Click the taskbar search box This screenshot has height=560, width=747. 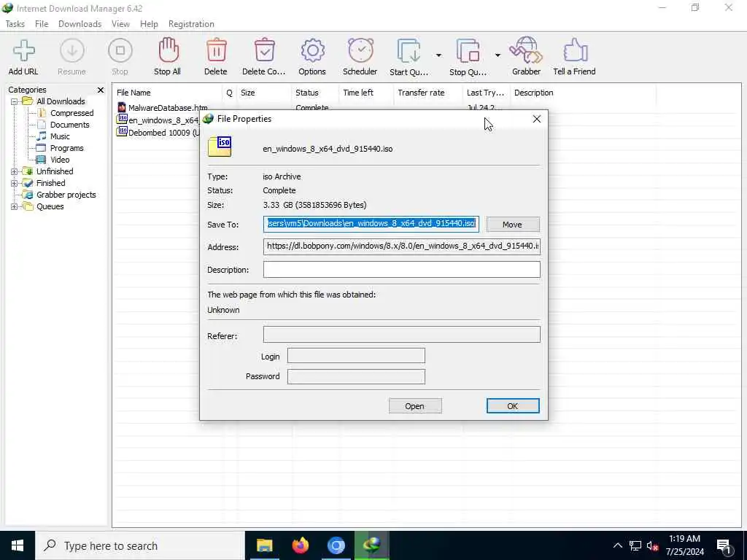(140, 545)
